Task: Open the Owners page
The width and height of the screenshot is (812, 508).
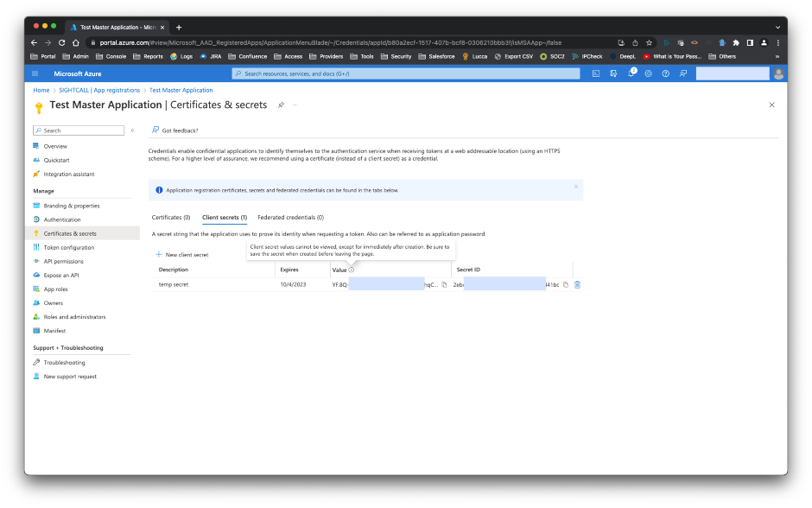Action: click(x=54, y=303)
